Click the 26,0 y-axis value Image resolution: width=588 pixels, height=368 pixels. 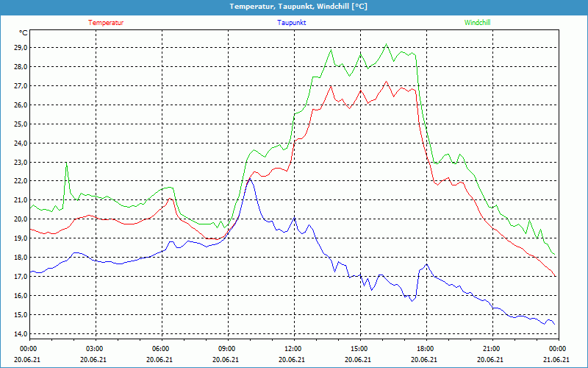coord(21,105)
